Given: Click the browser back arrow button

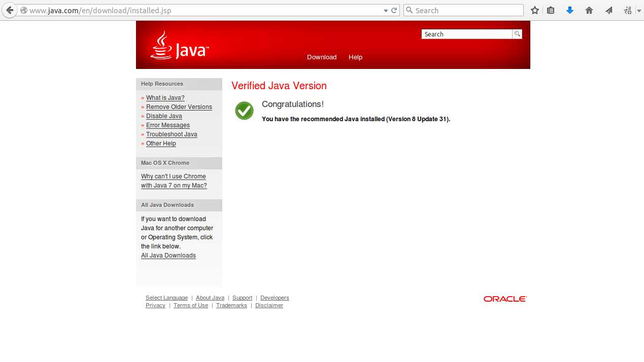Looking at the screenshot, I should (x=10, y=10).
